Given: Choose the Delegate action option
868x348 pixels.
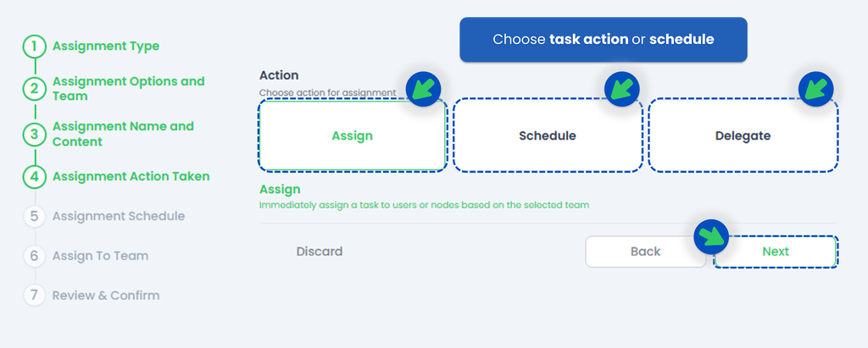Looking at the screenshot, I should pyautogui.click(x=743, y=135).
